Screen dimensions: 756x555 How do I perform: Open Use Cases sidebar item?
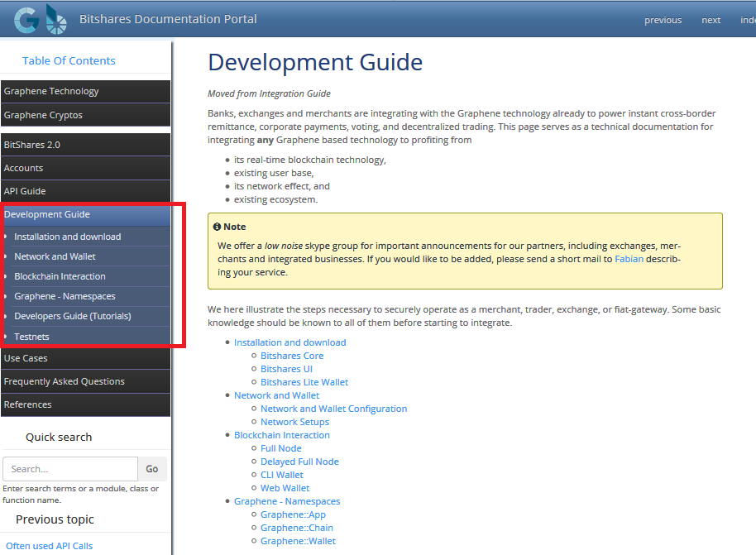[85, 358]
